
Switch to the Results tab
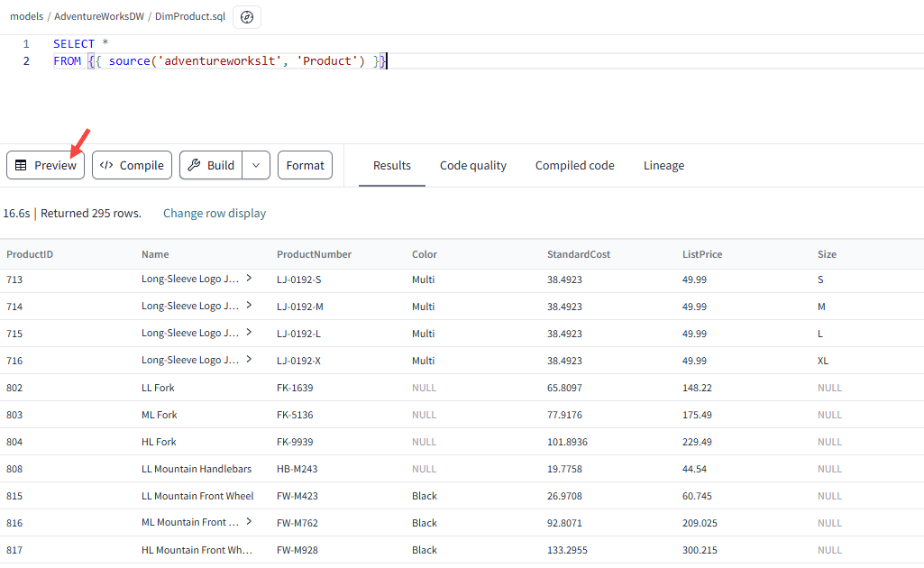[x=392, y=166]
